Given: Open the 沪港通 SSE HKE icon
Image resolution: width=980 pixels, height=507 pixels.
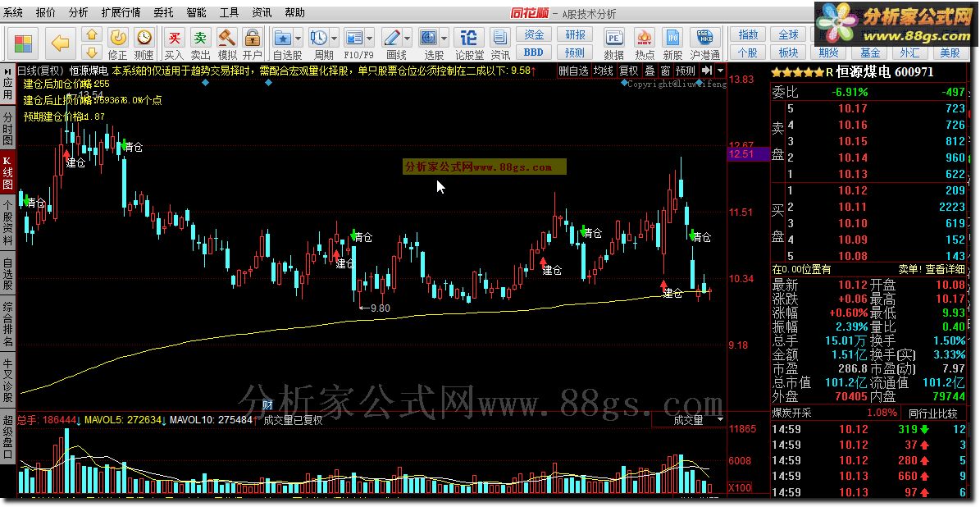Looking at the screenshot, I should click(x=705, y=43).
